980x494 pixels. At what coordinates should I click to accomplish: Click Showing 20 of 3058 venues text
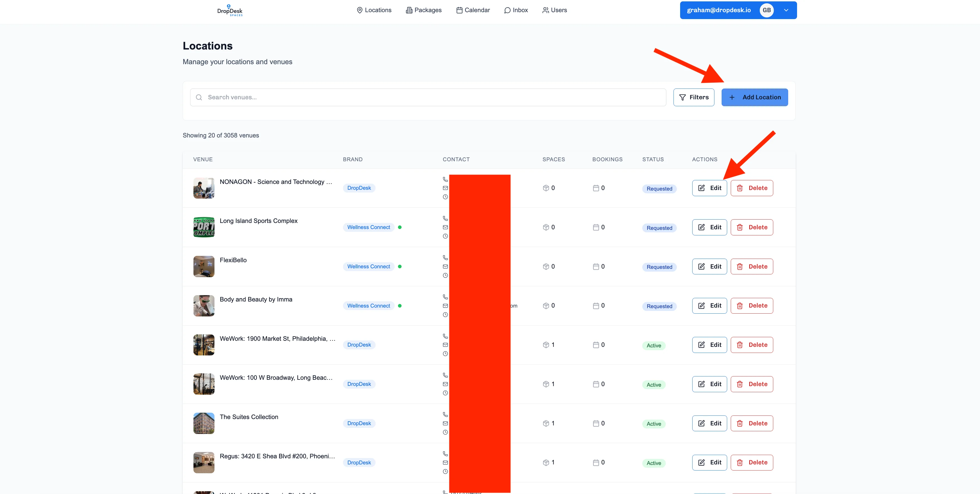(x=221, y=136)
